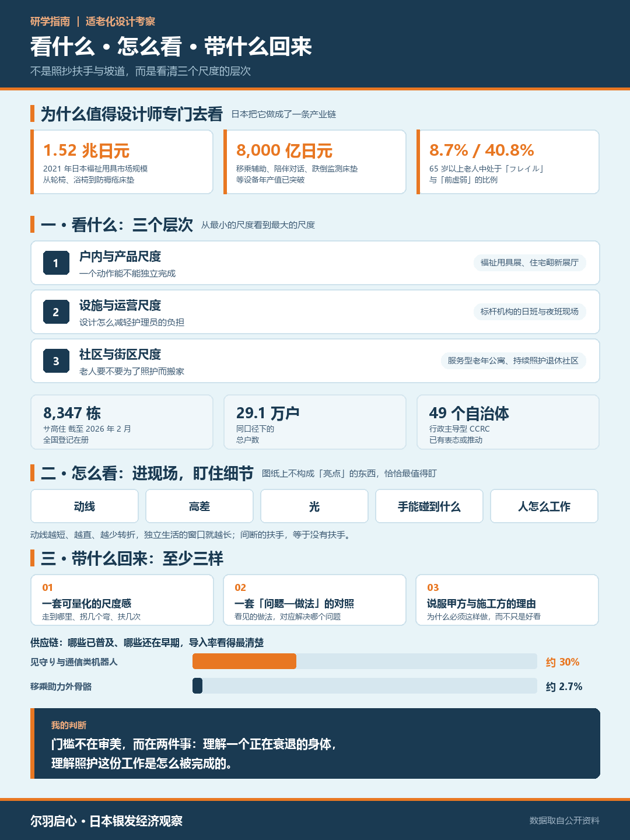
Task: Click the footer 尔羽启心・日本银发经济观察
Action: pos(106,821)
